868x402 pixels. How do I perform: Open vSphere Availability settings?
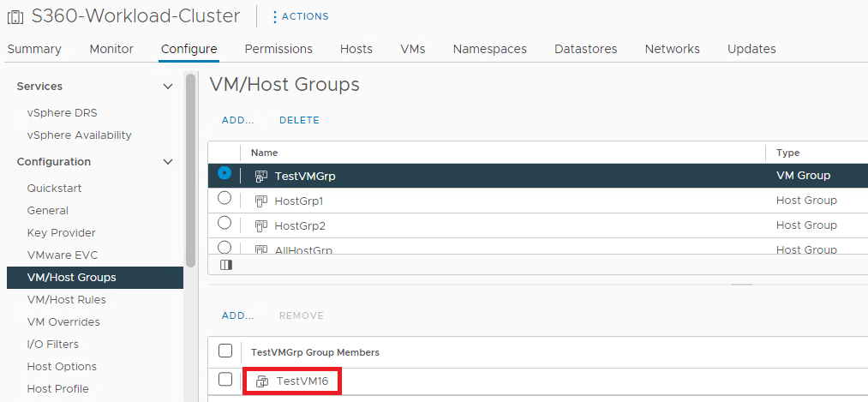point(79,135)
